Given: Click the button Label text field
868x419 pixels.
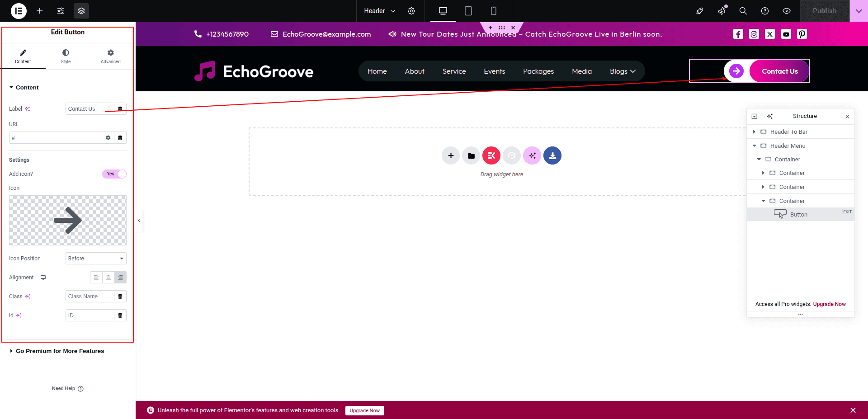Looking at the screenshot, I should coord(90,109).
